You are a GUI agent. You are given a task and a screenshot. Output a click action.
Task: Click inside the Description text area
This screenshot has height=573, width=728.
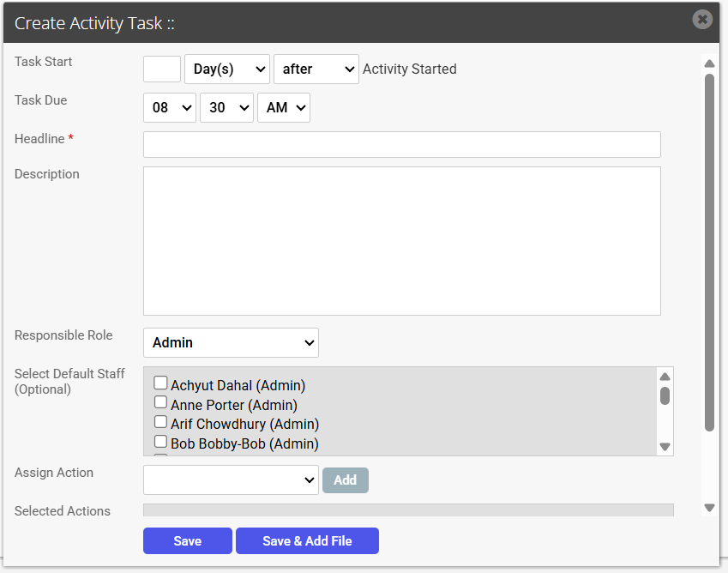[x=402, y=241]
